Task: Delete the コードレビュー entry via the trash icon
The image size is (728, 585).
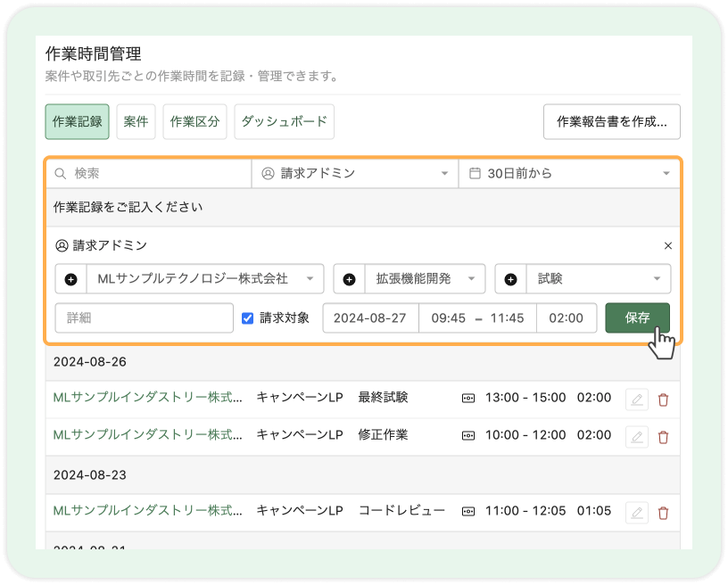Action: pos(663,511)
